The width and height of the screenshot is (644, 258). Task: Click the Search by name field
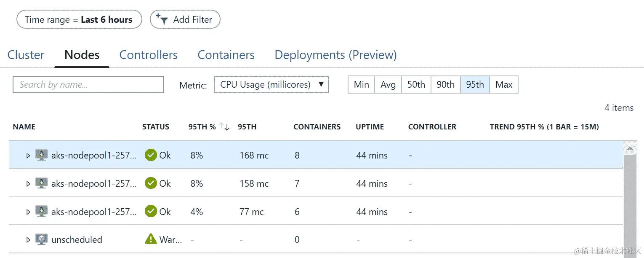[88, 85]
